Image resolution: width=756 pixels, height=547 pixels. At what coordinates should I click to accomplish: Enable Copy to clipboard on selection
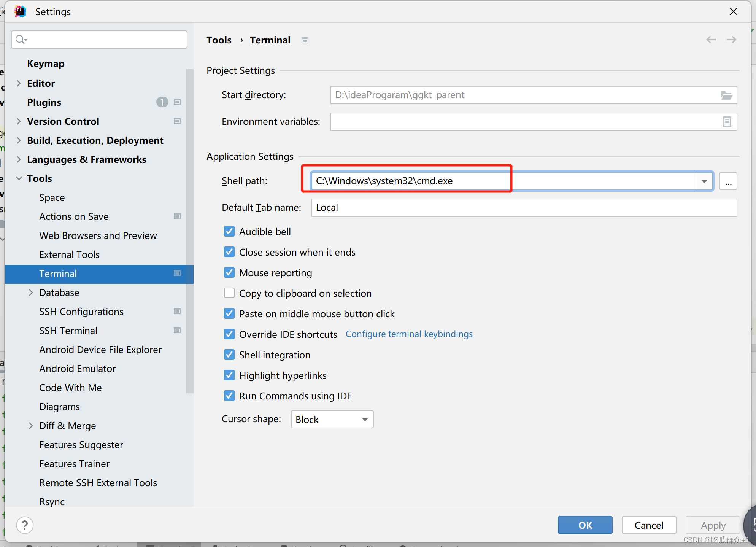pyautogui.click(x=229, y=293)
